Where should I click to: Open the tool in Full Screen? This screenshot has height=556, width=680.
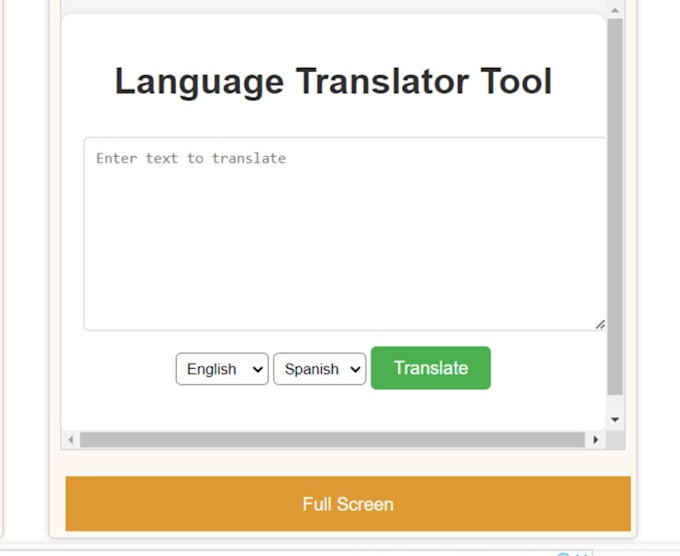click(348, 504)
